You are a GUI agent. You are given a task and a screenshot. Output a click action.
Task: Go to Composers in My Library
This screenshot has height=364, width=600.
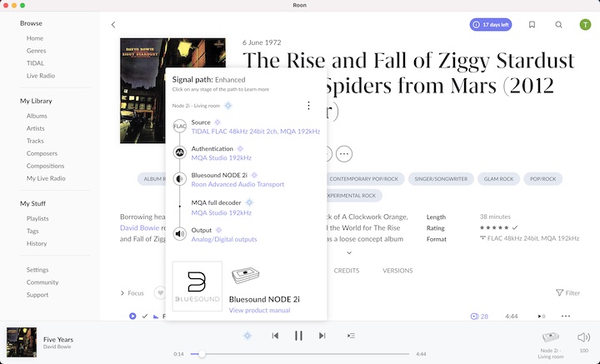[42, 153]
